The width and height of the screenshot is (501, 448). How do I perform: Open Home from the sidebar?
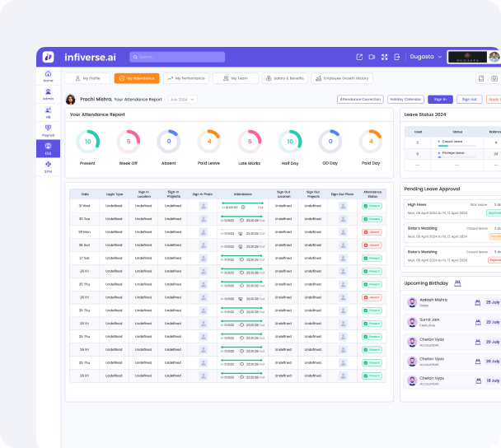[48, 76]
